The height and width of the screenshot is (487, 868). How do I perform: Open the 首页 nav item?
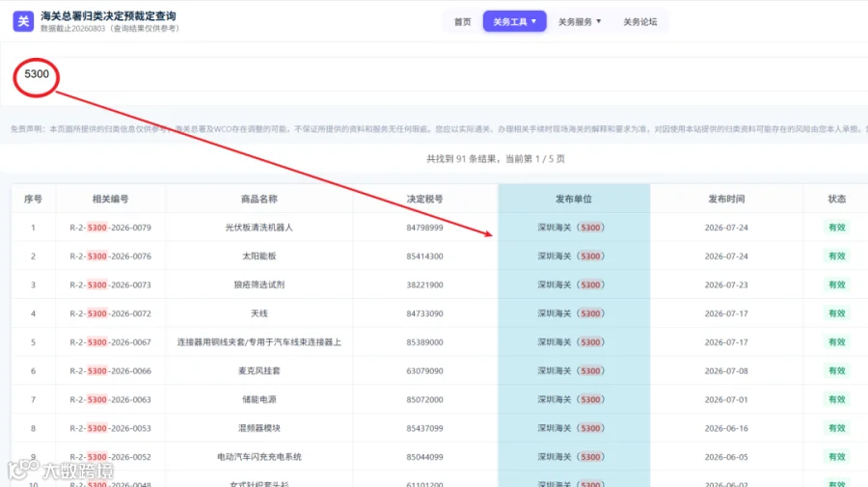pos(462,21)
